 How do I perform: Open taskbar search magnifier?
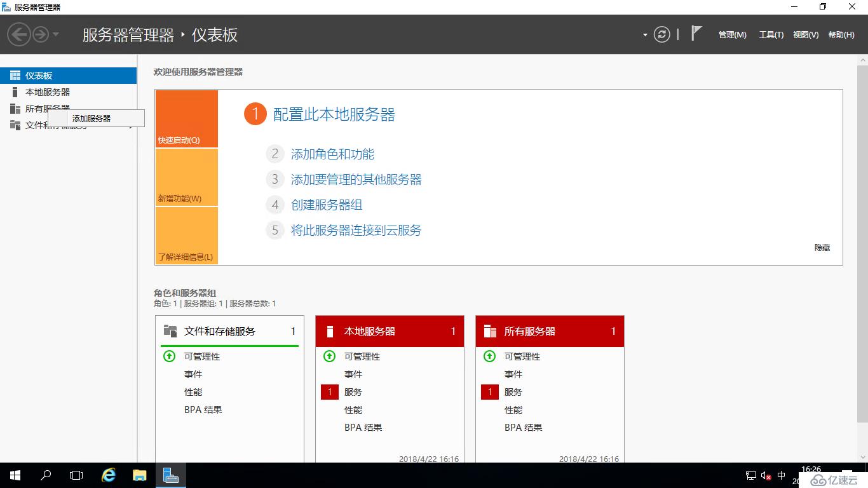(46, 475)
